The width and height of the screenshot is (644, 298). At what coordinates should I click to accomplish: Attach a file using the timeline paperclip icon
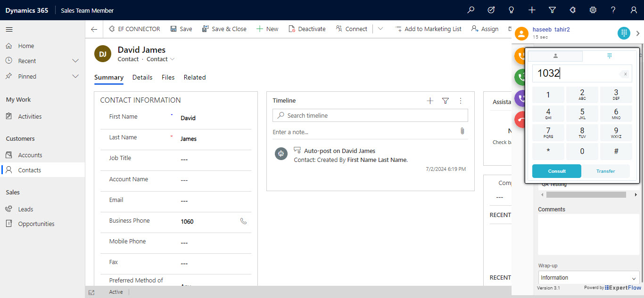point(462,131)
